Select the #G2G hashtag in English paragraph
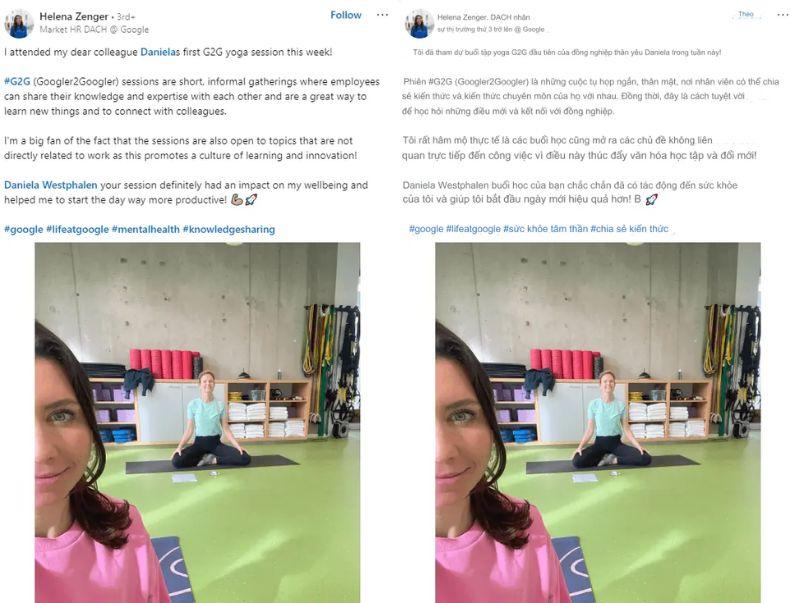The width and height of the screenshot is (800, 603). pyautogui.click(x=17, y=82)
